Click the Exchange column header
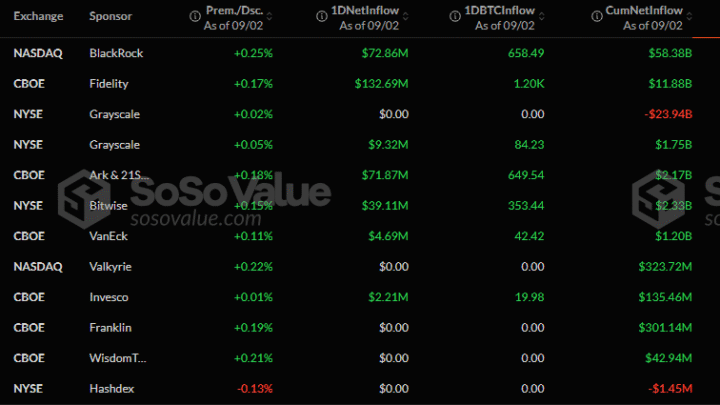This screenshot has height=405, width=720. [38, 16]
